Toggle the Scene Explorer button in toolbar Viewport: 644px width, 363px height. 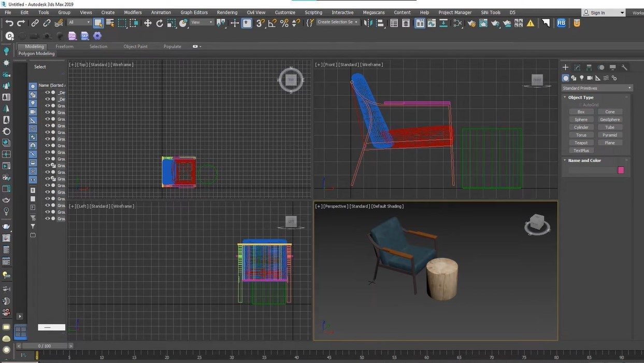394,23
